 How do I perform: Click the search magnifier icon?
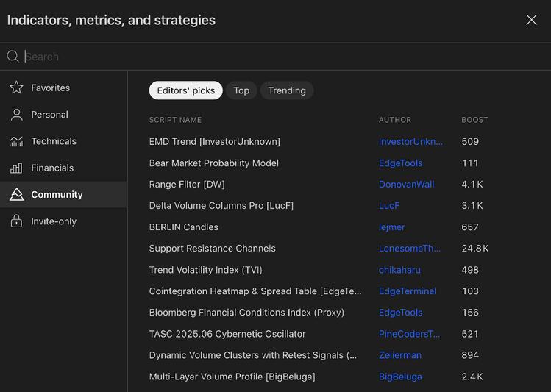(13, 57)
